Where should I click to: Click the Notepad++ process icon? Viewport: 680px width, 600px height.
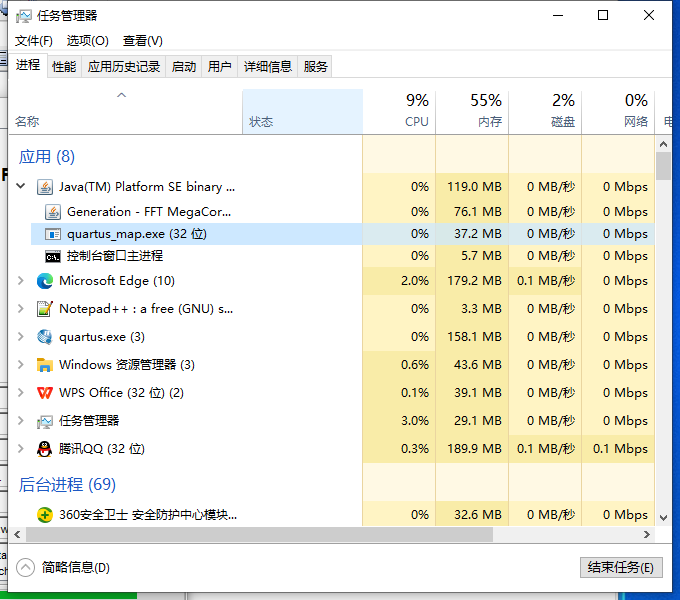(45, 309)
